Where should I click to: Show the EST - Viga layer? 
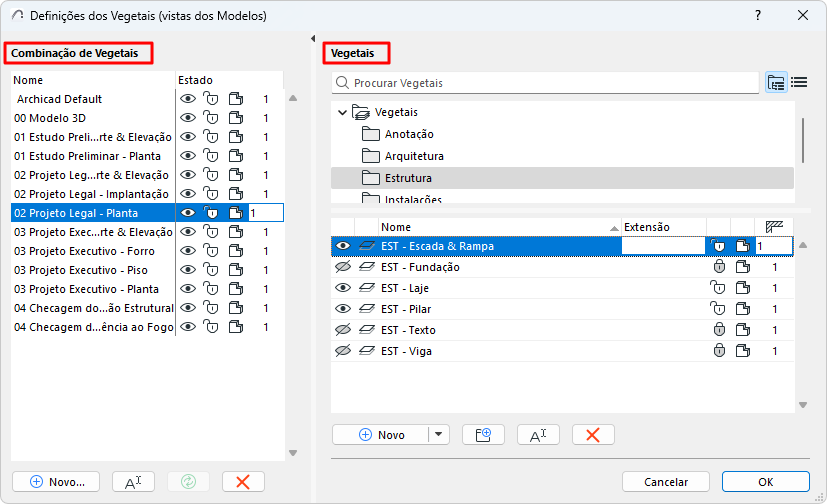(x=343, y=351)
